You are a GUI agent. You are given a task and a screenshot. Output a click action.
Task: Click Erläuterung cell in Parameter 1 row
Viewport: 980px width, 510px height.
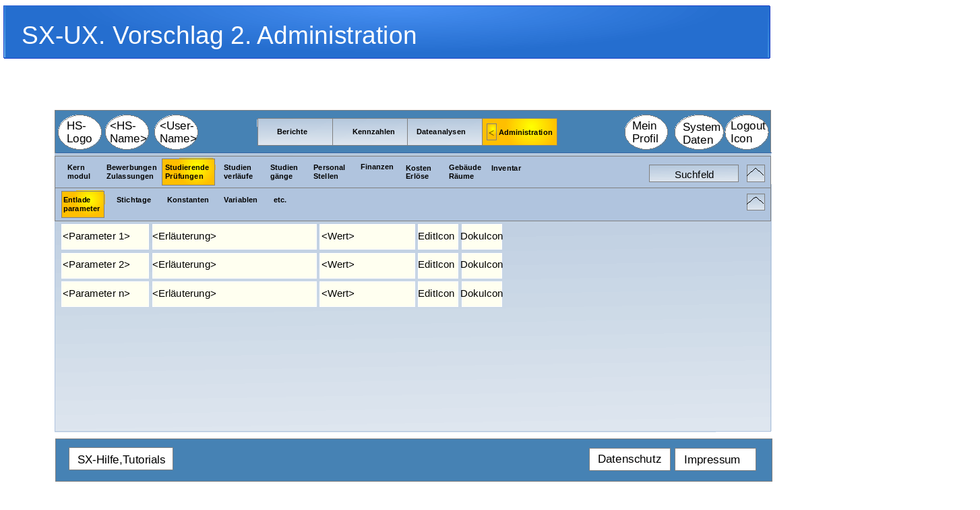coord(235,237)
